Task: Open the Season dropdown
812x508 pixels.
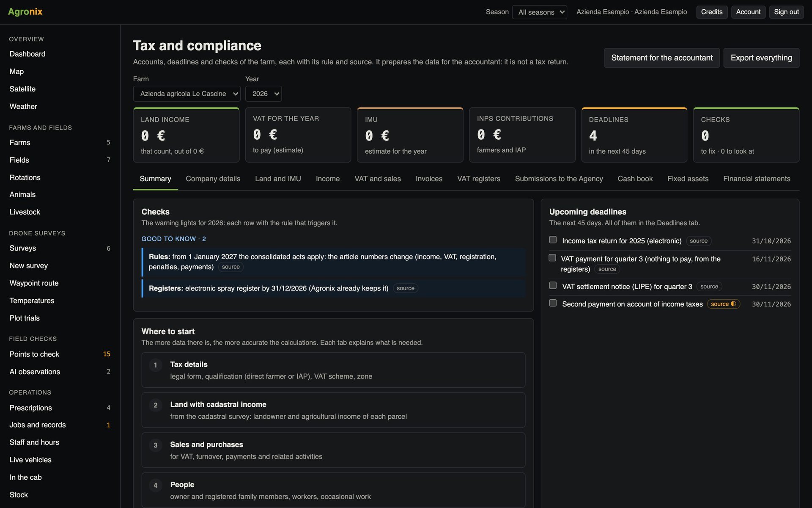Action: (539, 12)
